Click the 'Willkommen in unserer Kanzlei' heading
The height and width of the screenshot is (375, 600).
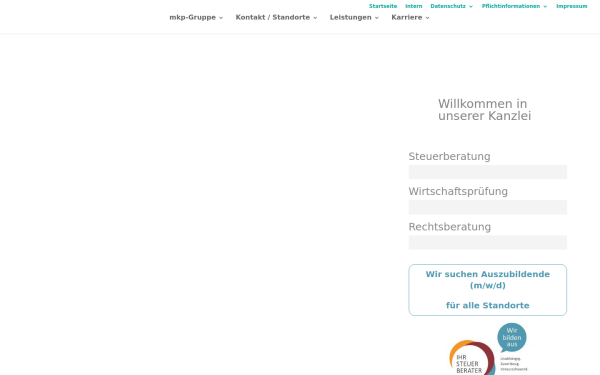coord(484,110)
